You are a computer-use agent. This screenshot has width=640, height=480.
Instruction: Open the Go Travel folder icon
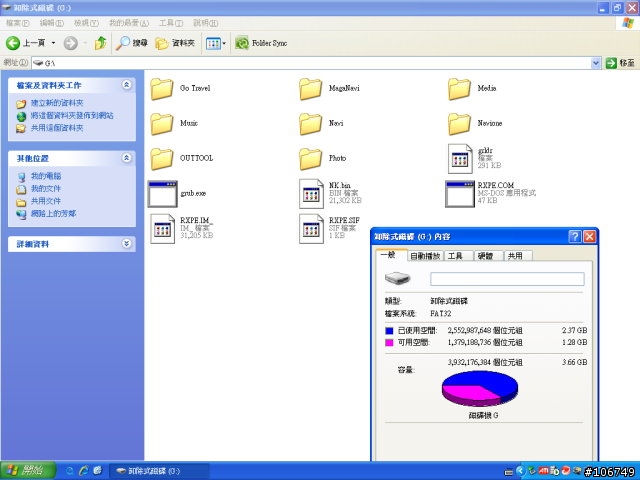pos(162,89)
